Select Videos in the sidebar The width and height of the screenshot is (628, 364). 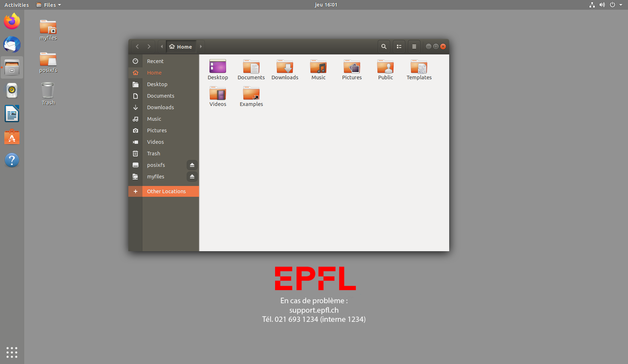[x=164, y=142]
